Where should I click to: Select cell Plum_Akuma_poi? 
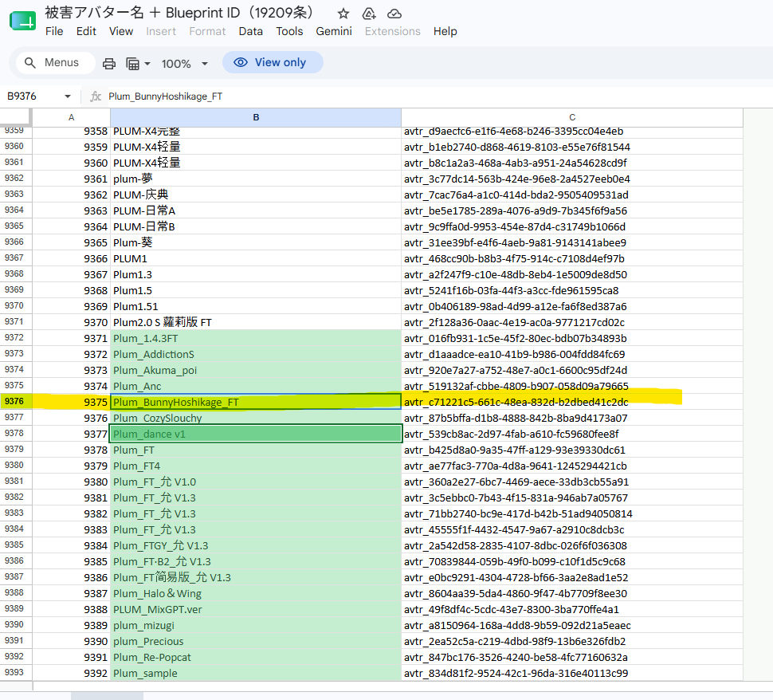(x=255, y=370)
